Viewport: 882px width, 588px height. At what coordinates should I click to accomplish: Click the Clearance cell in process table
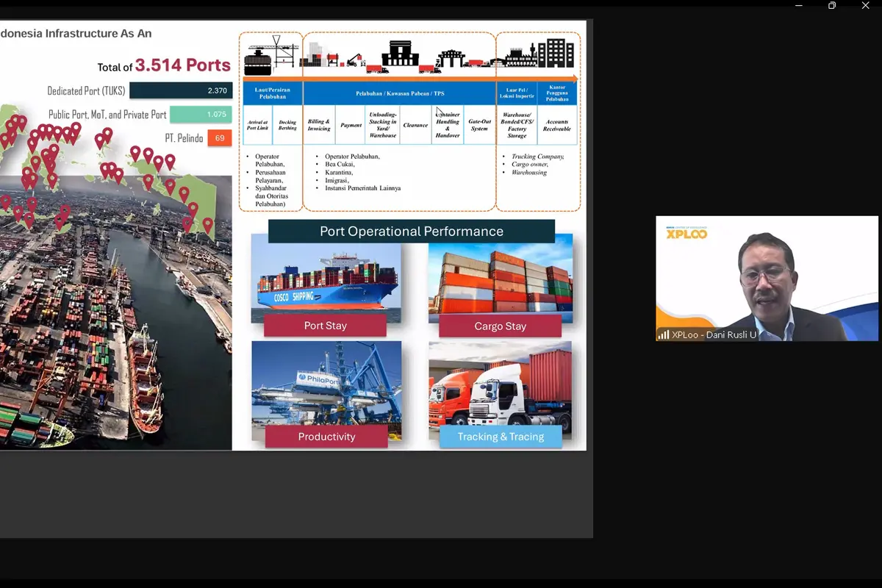tap(415, 126)
